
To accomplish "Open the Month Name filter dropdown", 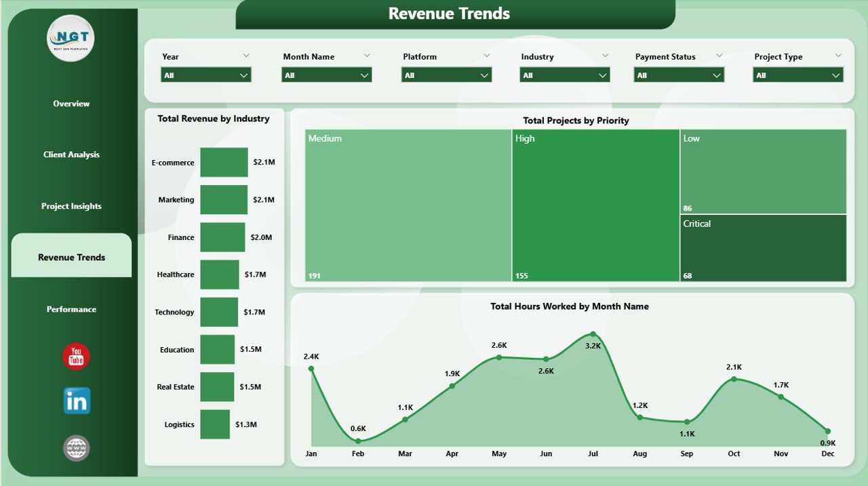I will pyautogui.click(x=326, y=75).
